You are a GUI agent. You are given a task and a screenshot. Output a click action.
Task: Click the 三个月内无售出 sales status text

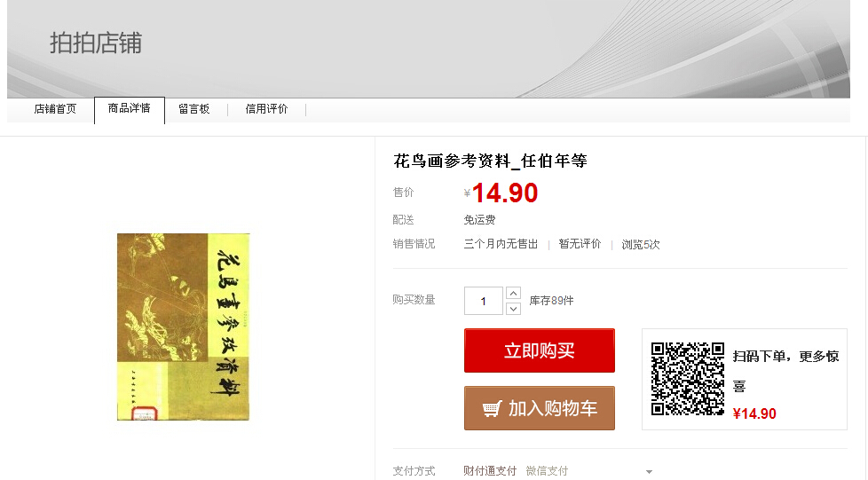tap(501, 244)
